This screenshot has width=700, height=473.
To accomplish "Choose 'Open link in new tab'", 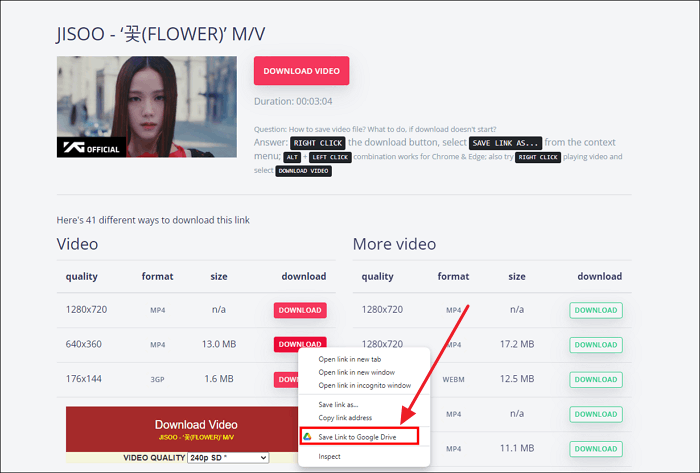I will coord(349,359).
